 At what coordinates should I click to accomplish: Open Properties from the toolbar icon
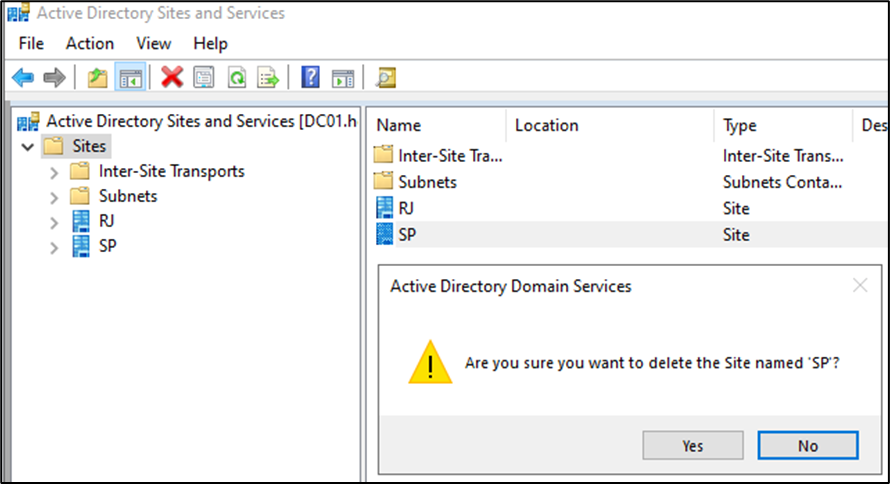coord(203,78)
